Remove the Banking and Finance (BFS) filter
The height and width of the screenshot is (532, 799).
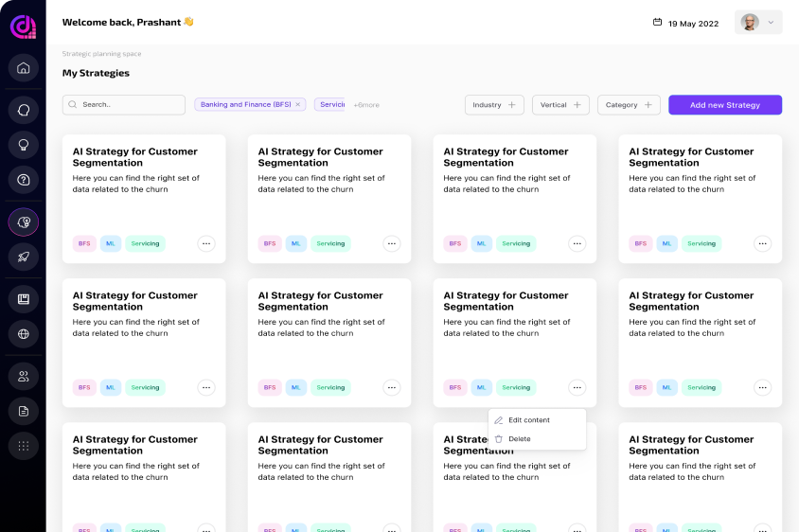click(297, 105)
